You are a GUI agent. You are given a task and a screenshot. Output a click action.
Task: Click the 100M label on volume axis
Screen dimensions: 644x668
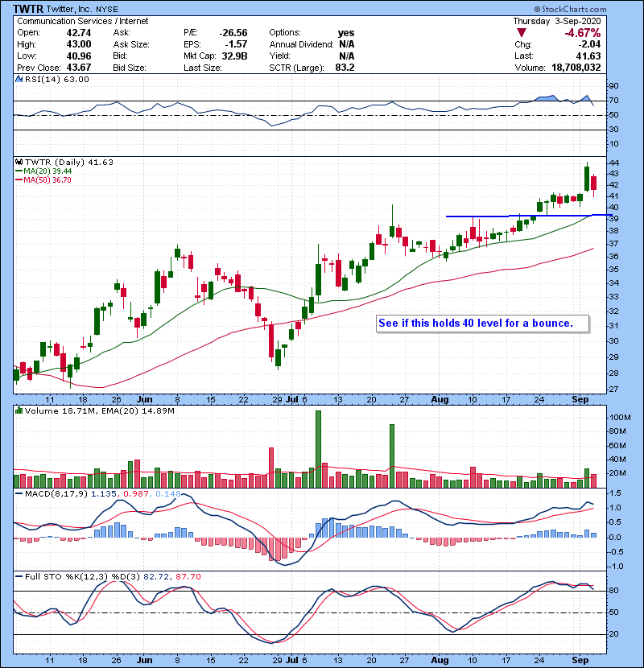pos(620,418)
